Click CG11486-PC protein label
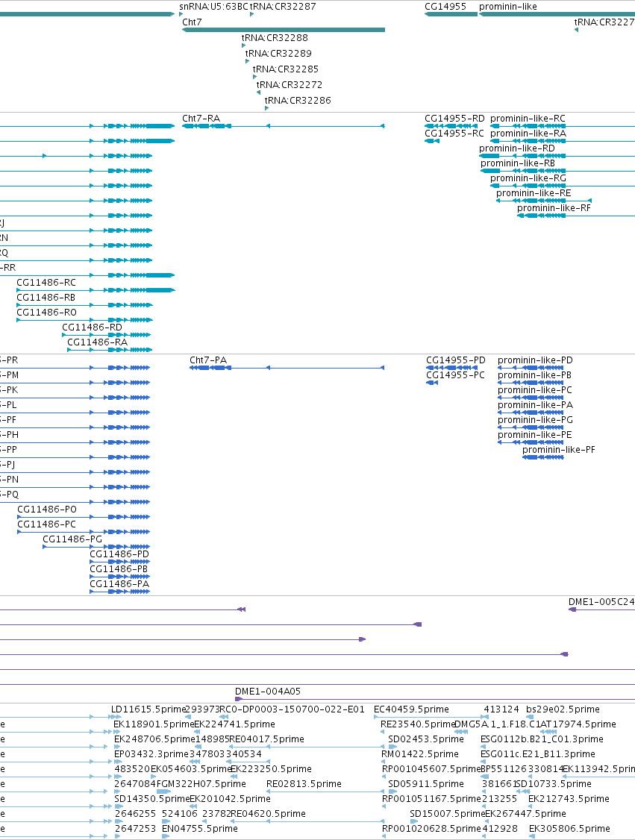Image resolution: width=635 pixels, height=840 pixels. 46,524
